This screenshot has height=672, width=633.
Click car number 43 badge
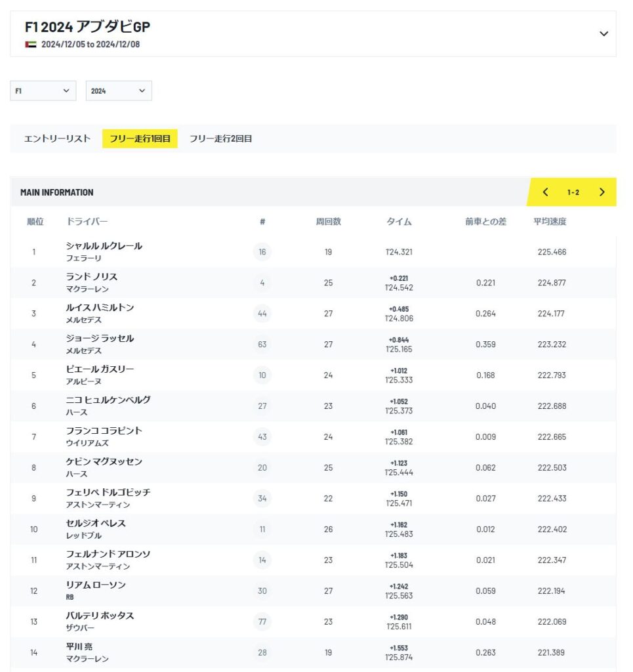pyautogui.click(x=262, y=436)
